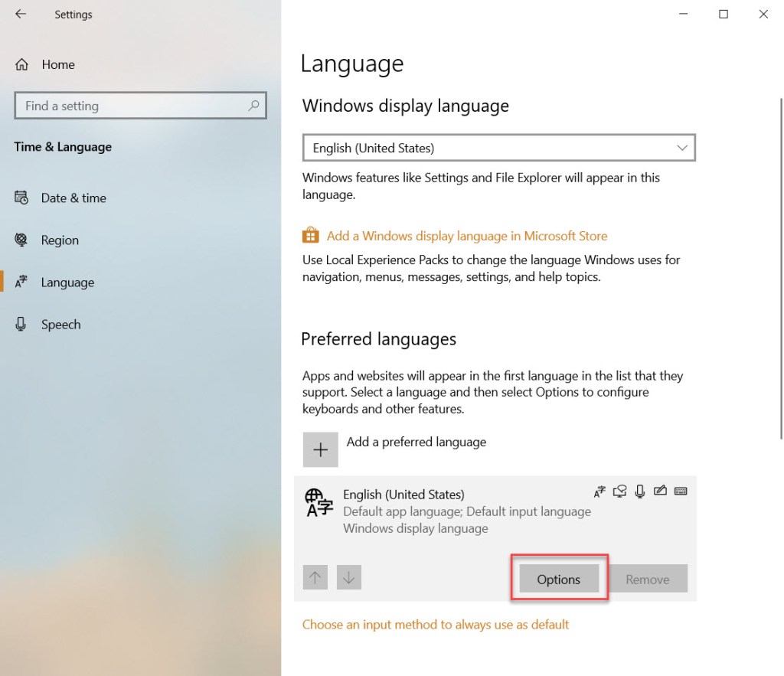Click the speech recognition microphone icon
The width and height of the screenshot is (784, 676).
639,491
